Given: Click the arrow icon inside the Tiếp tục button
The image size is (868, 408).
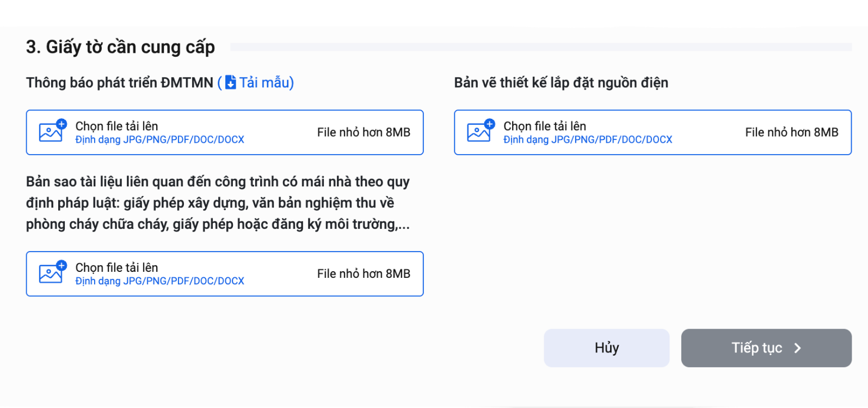Looking at the screenshot, I should click(x=797, y=348).
